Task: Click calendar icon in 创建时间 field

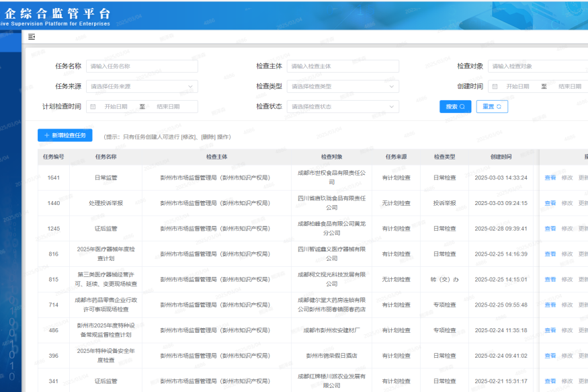Action: (495, 87)
